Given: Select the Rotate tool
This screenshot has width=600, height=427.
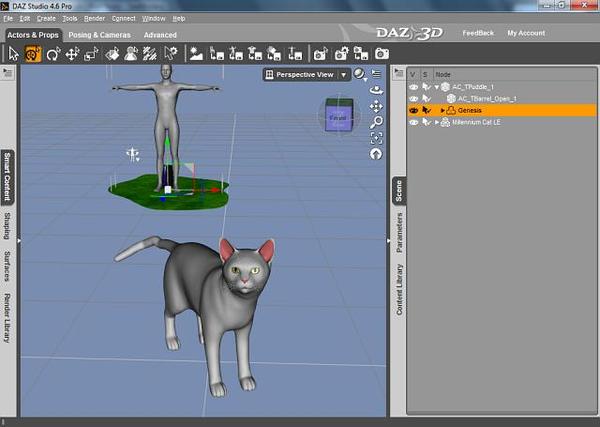Looking at the screenshot, I should tap(53, 54).
